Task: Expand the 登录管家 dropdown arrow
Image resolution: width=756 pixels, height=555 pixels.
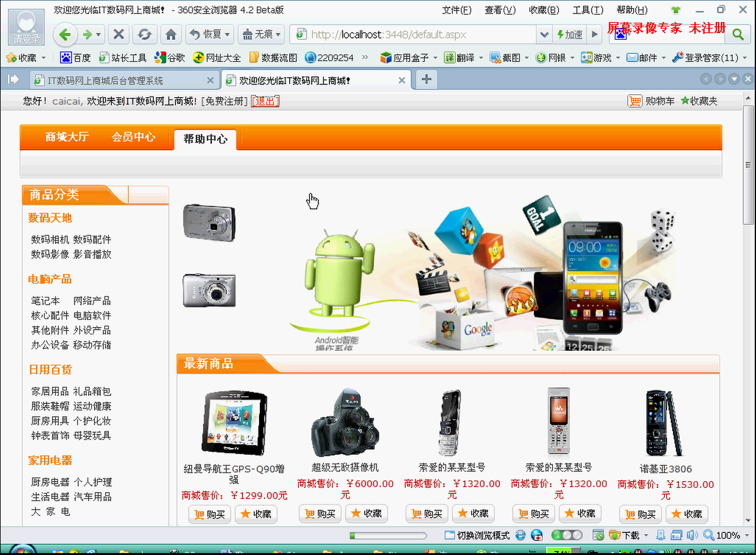Action: [744, 58]
